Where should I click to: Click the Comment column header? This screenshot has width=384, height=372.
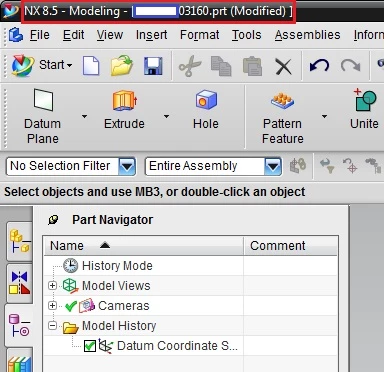pyautogui.click(x=290, y=246)
